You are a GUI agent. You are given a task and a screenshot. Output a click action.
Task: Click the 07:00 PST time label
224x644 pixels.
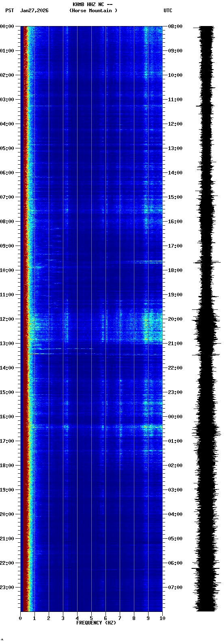(x=7, y=197)
